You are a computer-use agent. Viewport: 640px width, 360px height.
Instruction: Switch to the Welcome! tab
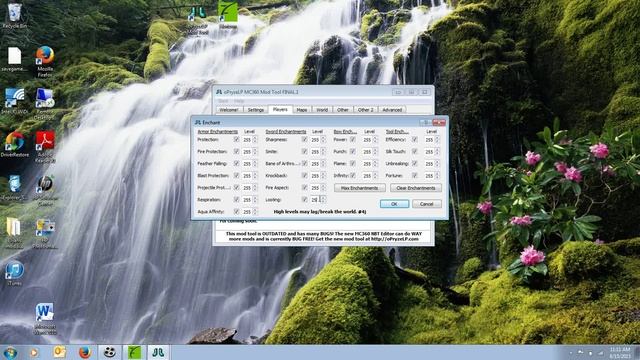click(x=229, y=110)
